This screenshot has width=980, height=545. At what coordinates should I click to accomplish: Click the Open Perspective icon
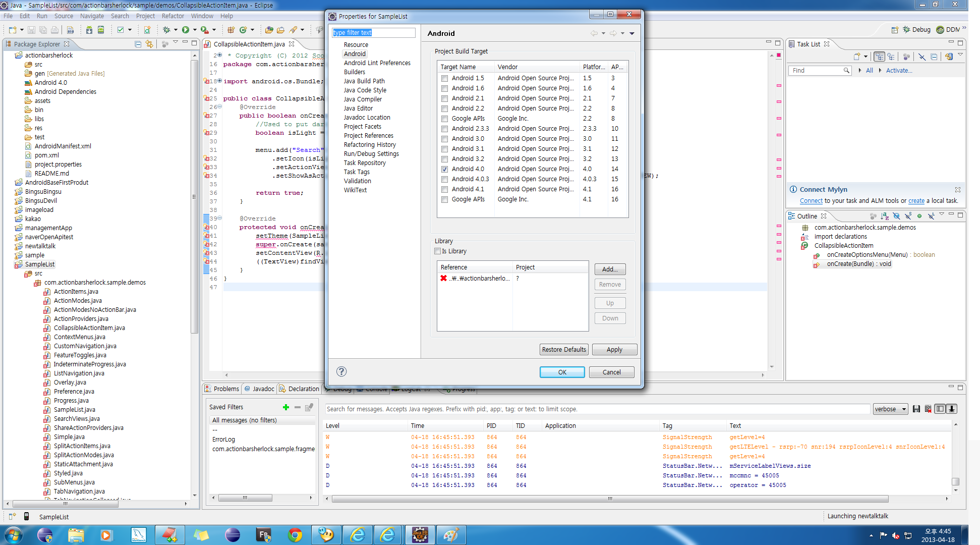pos(895,30)
